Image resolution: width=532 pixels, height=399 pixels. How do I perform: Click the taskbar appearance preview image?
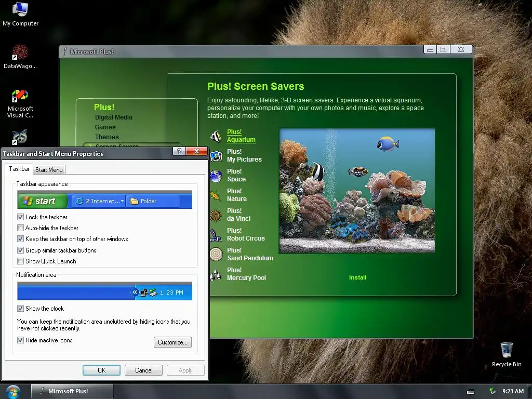105,199
